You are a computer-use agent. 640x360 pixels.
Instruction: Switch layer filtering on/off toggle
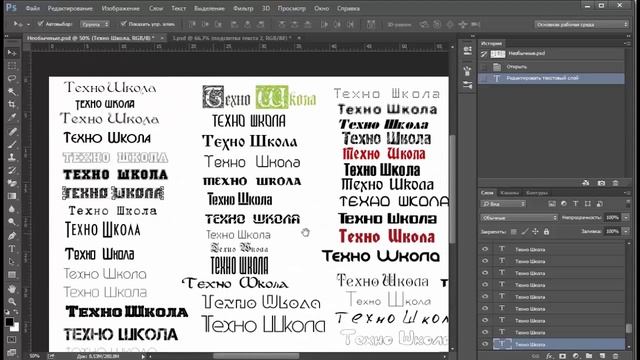(x=628, y=203)
